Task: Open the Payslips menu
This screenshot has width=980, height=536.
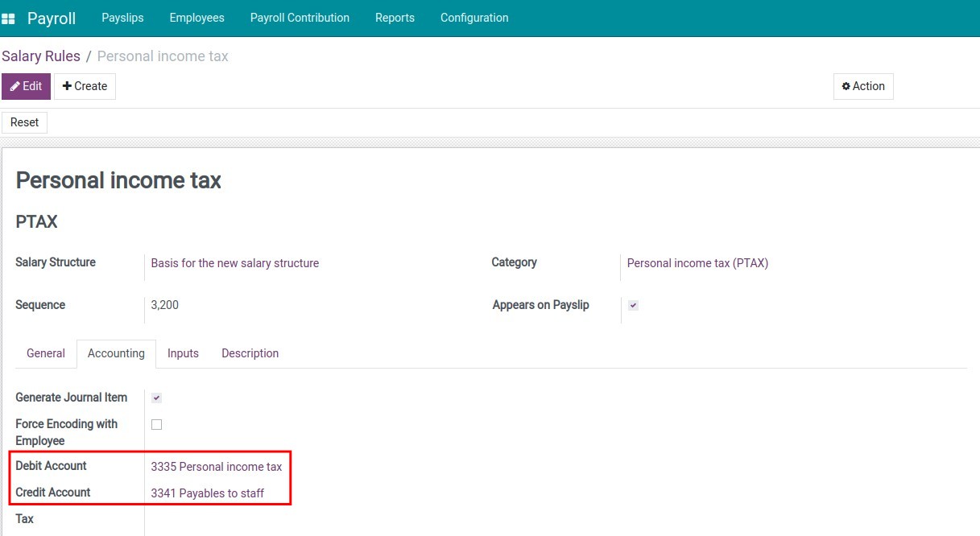Action: pos(122,18)
